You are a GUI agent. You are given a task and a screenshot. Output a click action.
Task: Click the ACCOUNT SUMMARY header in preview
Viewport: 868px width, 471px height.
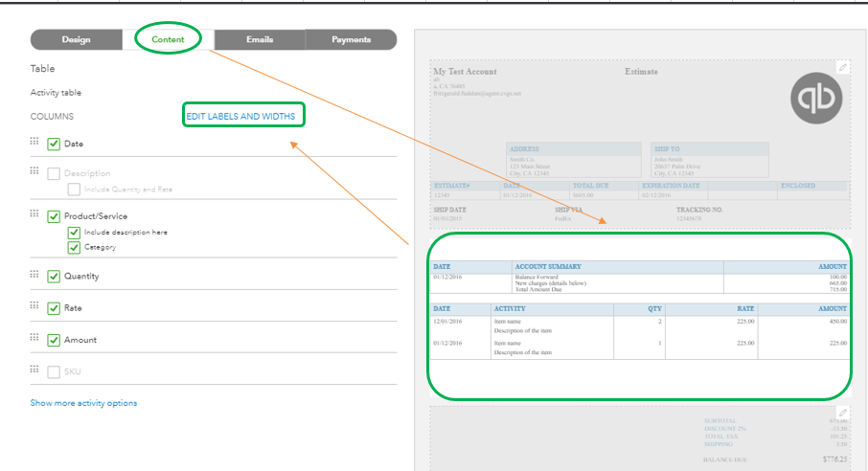[548, 267]
